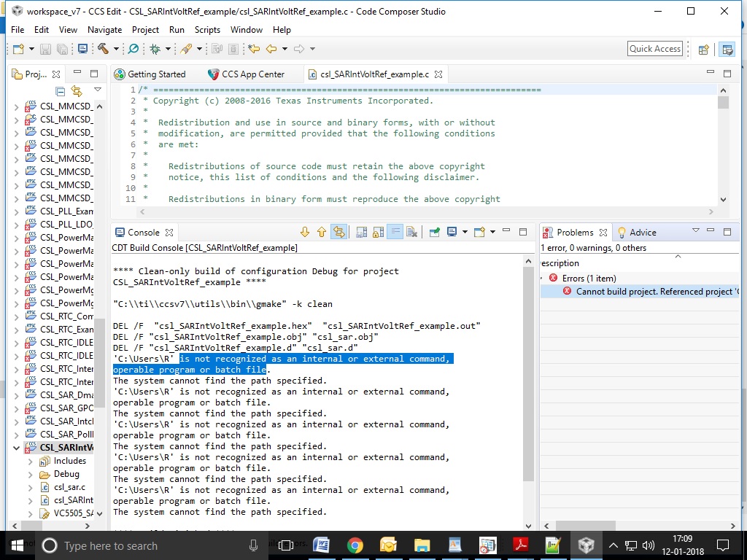747x560 pixels.
Task: Select the 'Cannot build project' error entry
Action: (x=640, y=292)
